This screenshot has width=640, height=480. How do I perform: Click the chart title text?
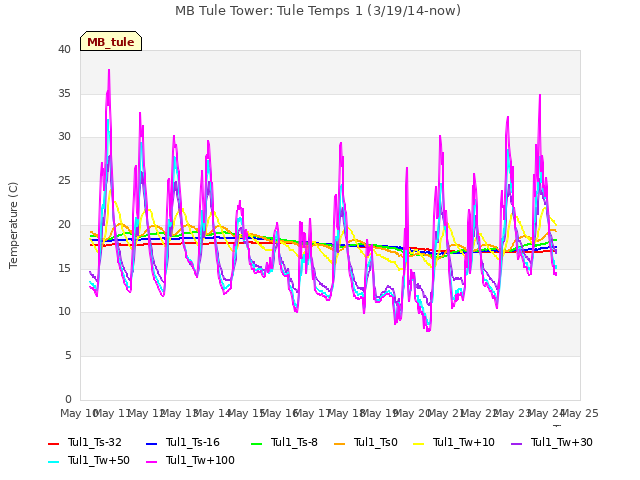(x=318, y=11)
